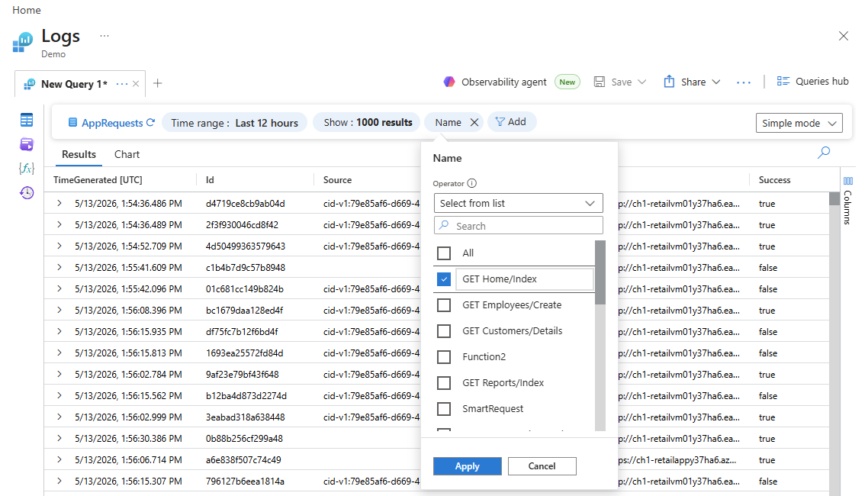Click the Id cell 796127b6eea1814a
Image resolution: width=868 pixels, height=496 pixels.
246,482
